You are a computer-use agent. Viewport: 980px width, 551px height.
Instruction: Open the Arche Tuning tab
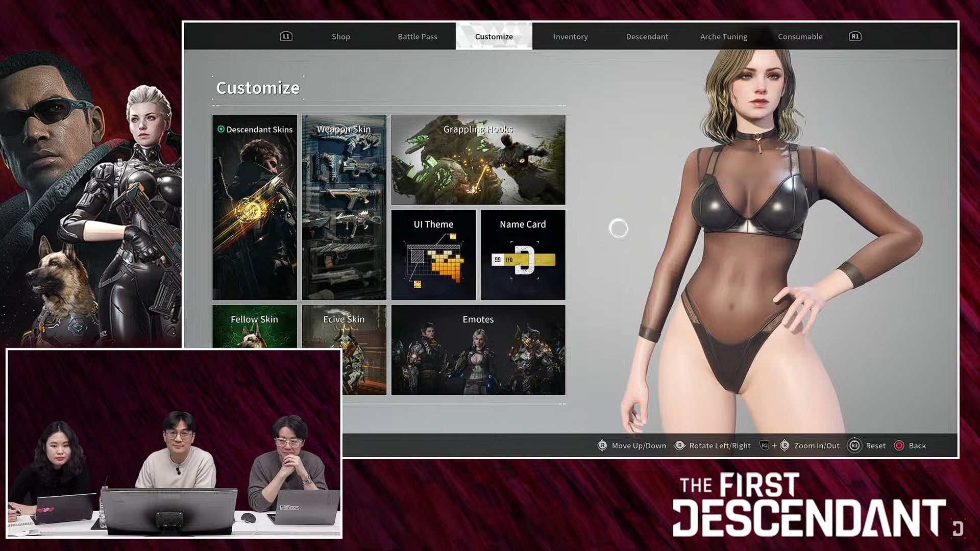tap(723, 36)
